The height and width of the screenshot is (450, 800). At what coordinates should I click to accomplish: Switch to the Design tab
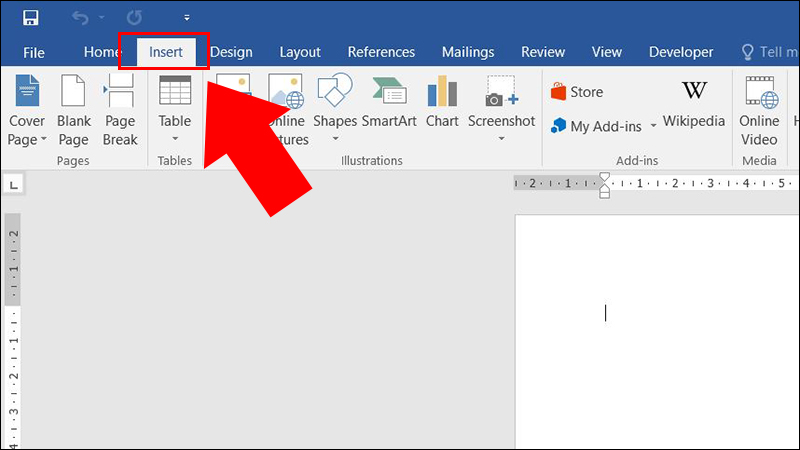pos(231,52)
